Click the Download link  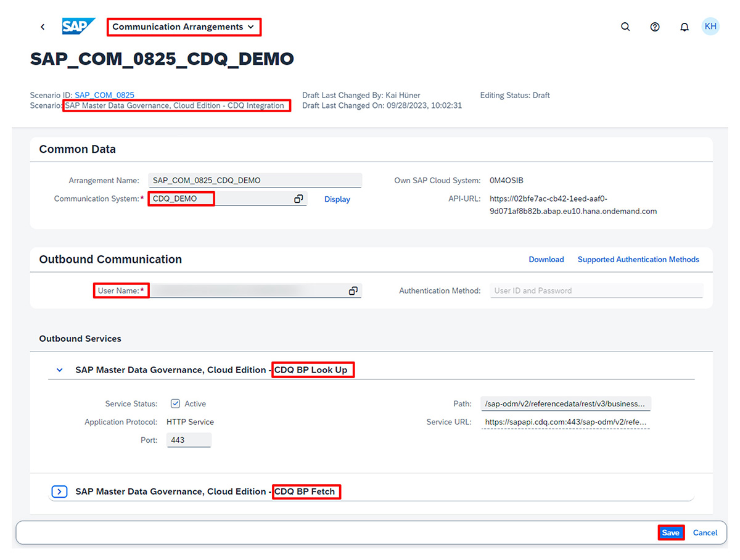546,260
